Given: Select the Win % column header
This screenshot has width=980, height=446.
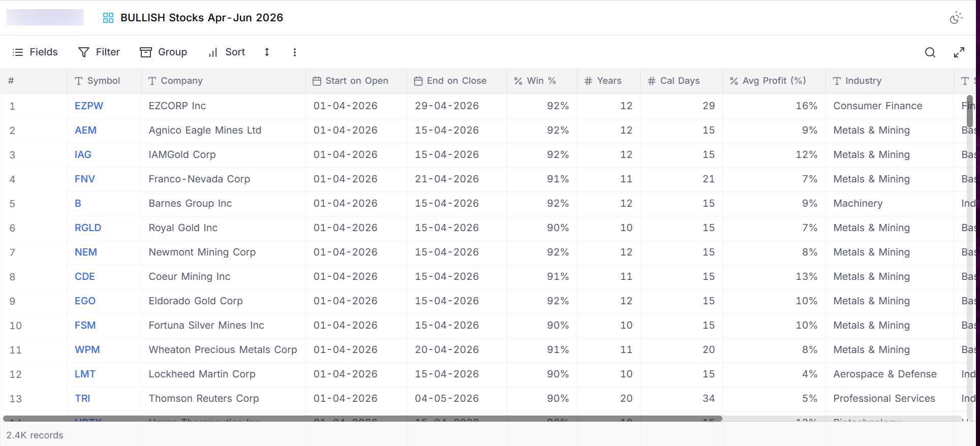Looking at the screenshot, I should coord(542,81).
